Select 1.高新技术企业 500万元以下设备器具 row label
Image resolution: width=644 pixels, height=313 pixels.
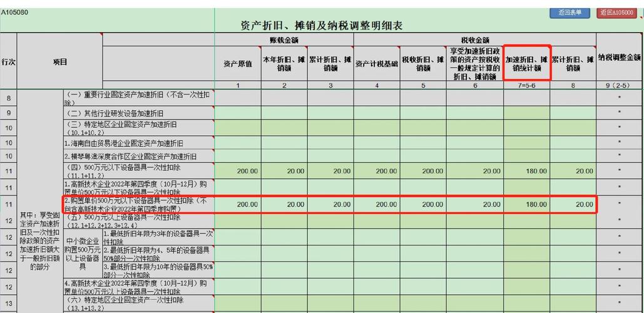pyautogui.click(x=138, y=187)
